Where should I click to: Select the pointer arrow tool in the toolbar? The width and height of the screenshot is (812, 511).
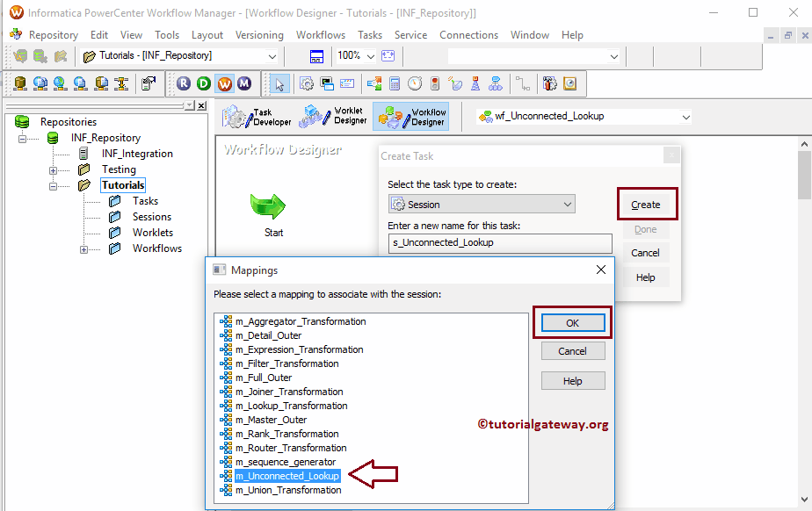279,83
